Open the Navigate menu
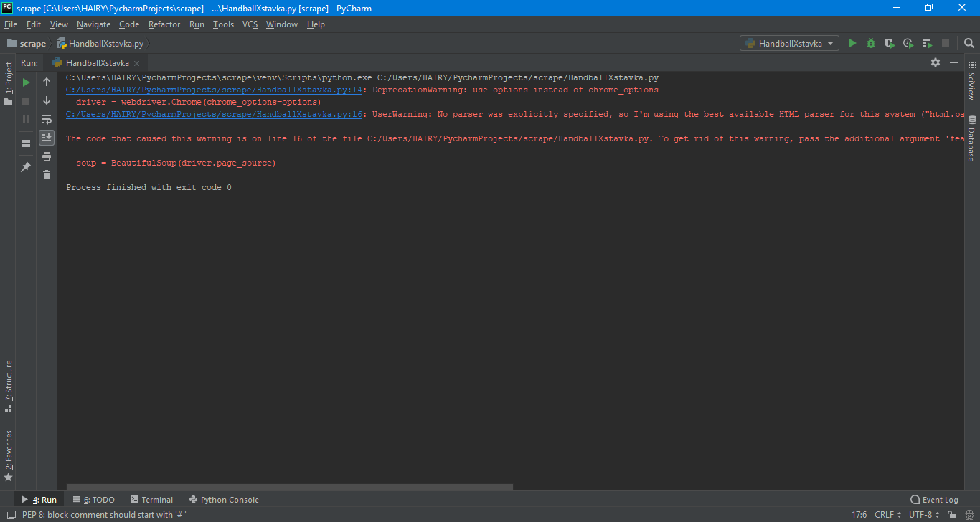Viewport: 980px width, 522px height. click(x=94, y=24)
